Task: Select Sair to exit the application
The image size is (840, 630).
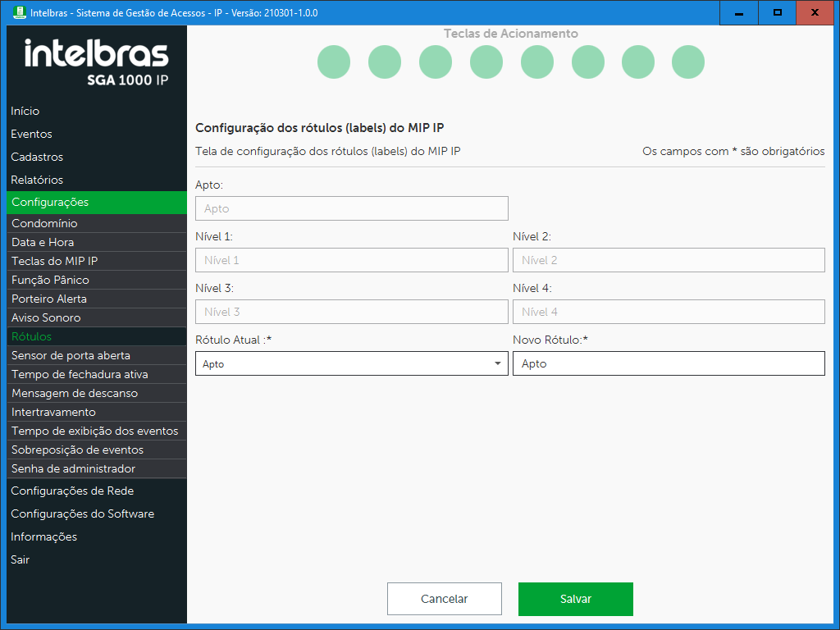Action: point(20,559)
